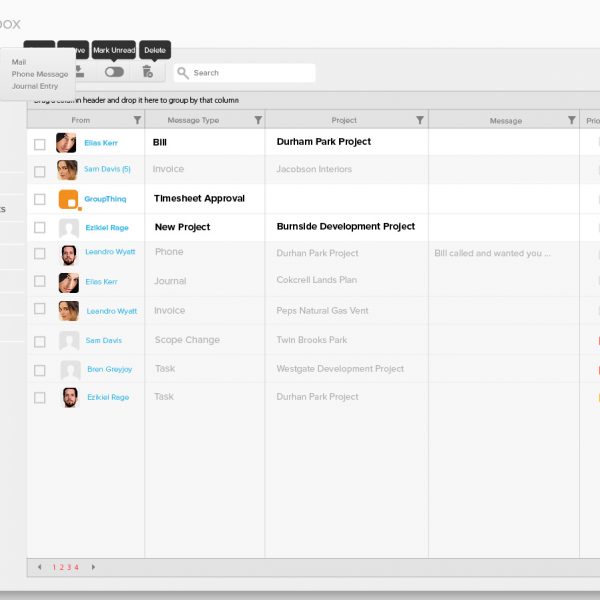Viewport: 600px width, 600px height.
Task: Go to page 1 in pager
Action: click(x=54, y=567)
